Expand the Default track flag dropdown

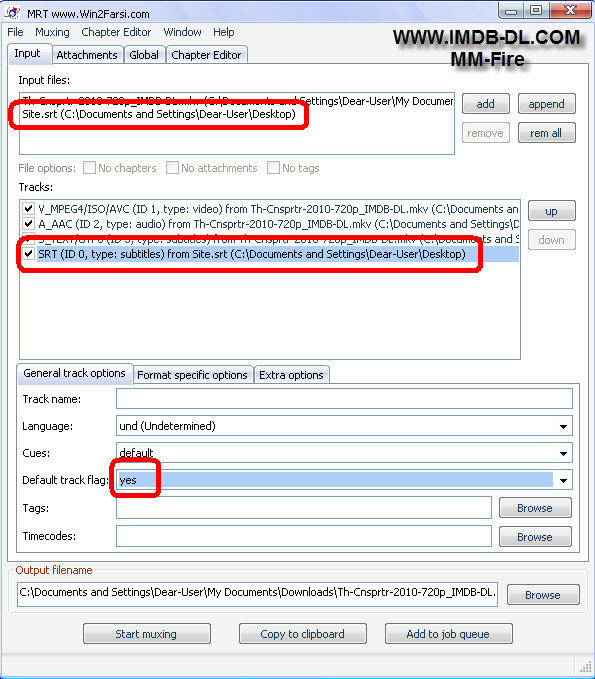(x=563, y=480)
